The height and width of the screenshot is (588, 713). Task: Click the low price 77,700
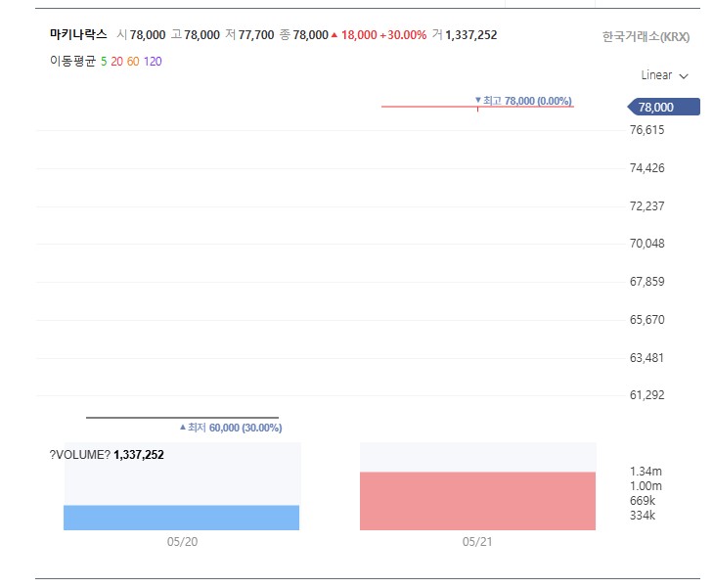pyautogui.click(x=256, y=35)
